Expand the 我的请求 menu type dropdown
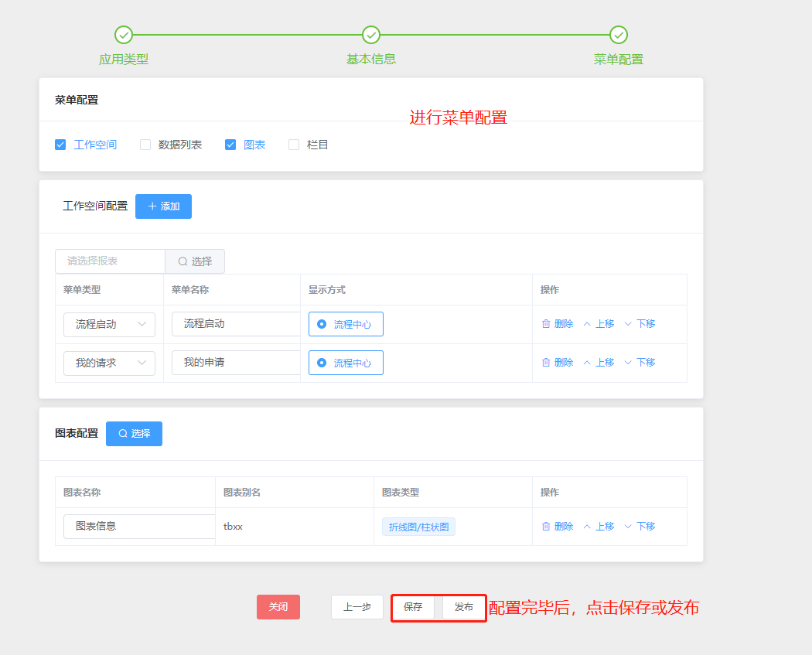The image size is (812, 655). click(x=109, y=363)
